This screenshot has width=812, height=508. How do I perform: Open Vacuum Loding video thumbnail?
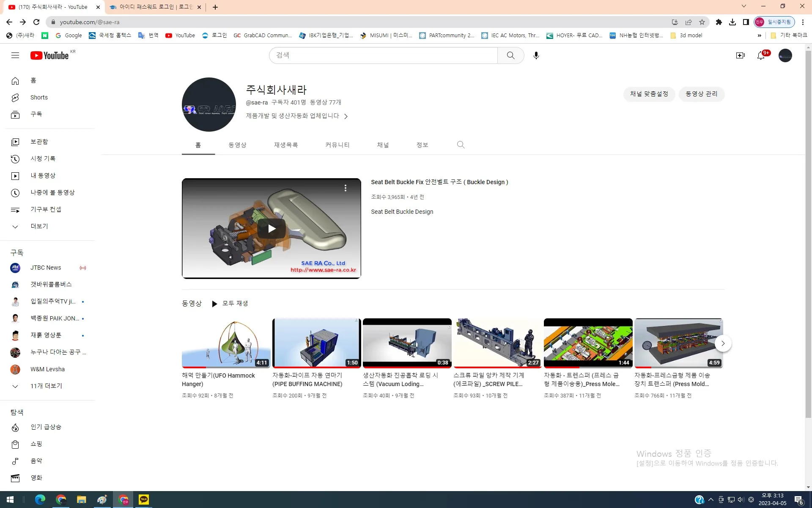(407, 343)
